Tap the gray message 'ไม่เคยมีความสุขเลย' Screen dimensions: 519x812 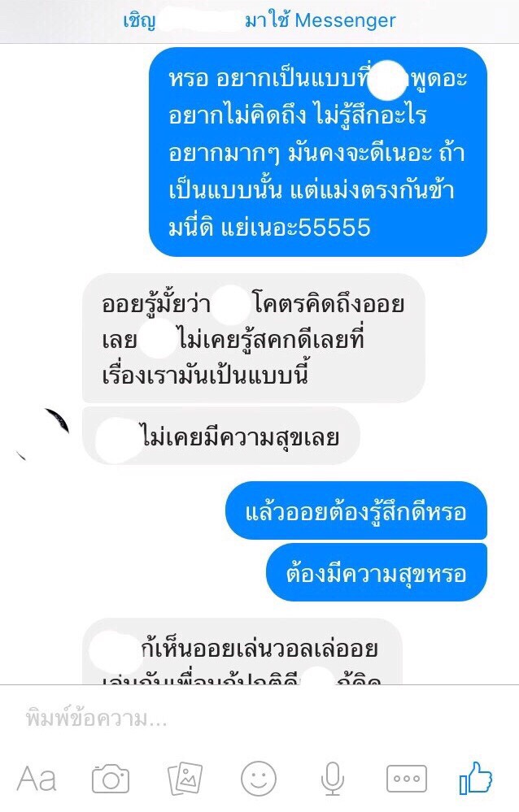[221, 436]
